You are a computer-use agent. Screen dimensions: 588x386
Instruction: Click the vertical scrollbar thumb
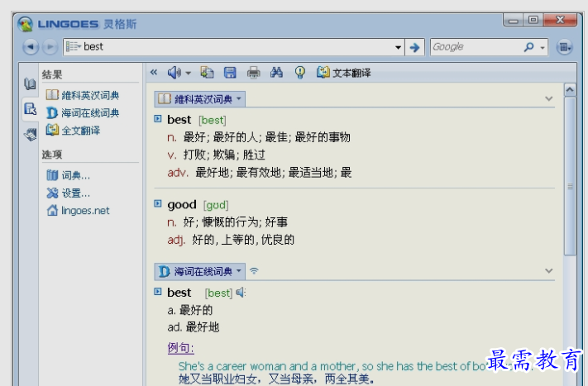570,176
